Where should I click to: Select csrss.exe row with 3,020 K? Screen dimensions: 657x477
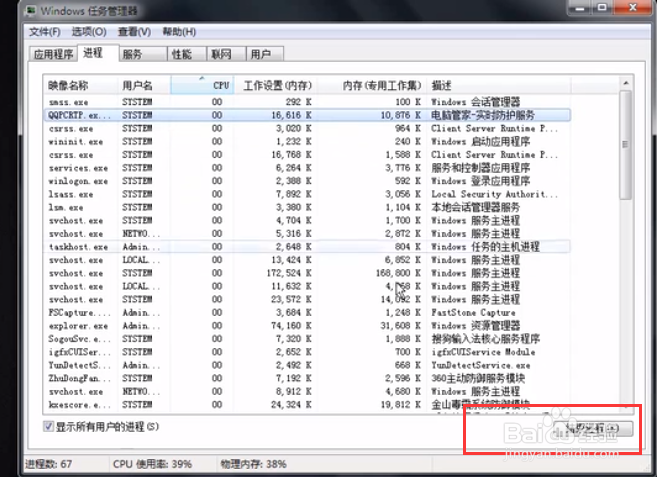306,128
